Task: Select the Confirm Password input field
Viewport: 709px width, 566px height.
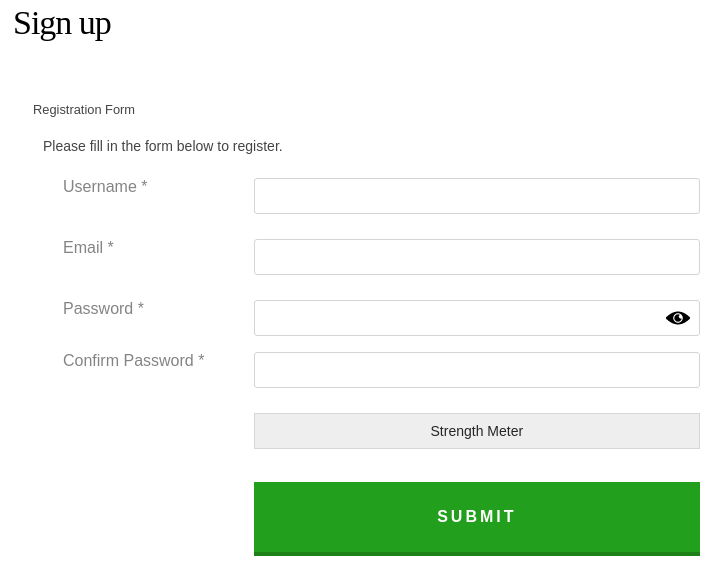Action: point(476,370)
